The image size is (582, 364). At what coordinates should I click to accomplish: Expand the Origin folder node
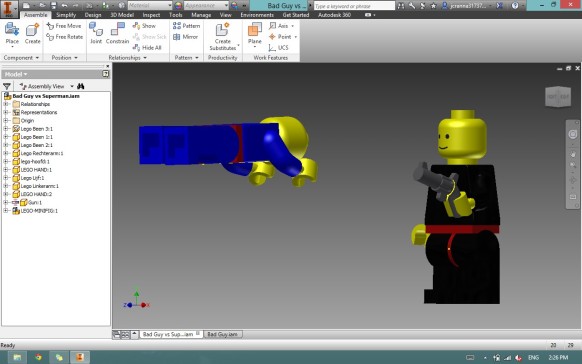(x=6, y=120)
